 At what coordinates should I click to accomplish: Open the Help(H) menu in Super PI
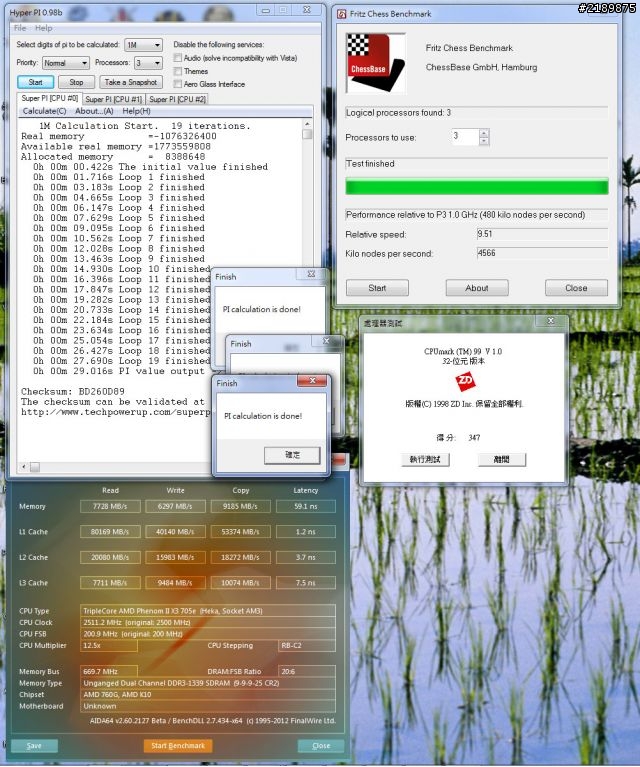point(137,111)
